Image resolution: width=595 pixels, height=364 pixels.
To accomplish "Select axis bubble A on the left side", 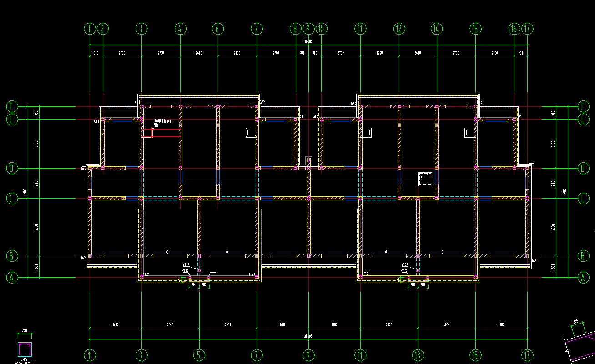I will pos(12,277).
